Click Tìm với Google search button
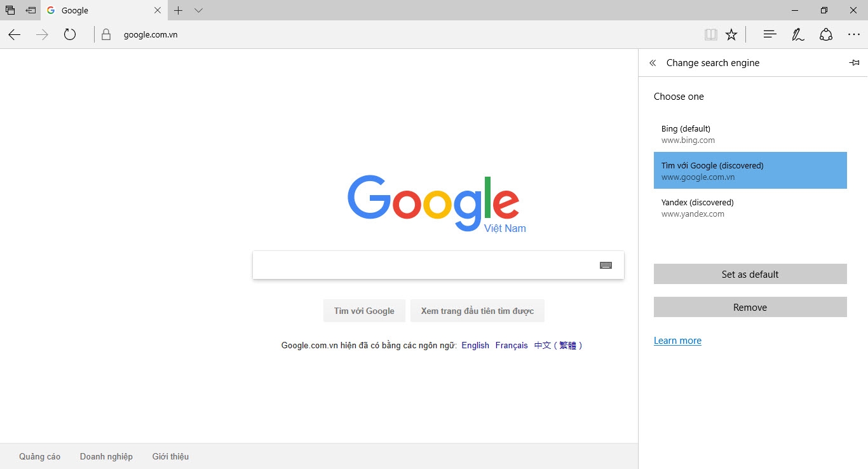The width and height of the screenshot is (868, 469). (364, 311)
